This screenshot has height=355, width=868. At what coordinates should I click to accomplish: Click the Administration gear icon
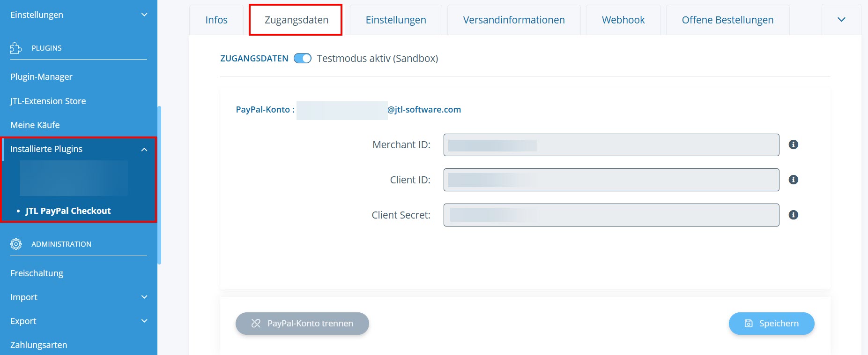pos(16,244)
